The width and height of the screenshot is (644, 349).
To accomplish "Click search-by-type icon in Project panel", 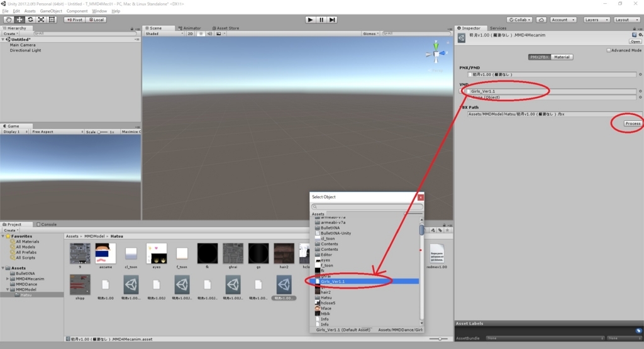I will coord(433,230).
